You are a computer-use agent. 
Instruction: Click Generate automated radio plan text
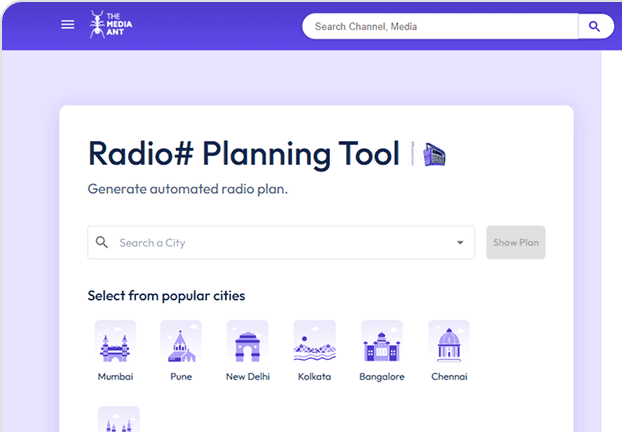(188, 189)
